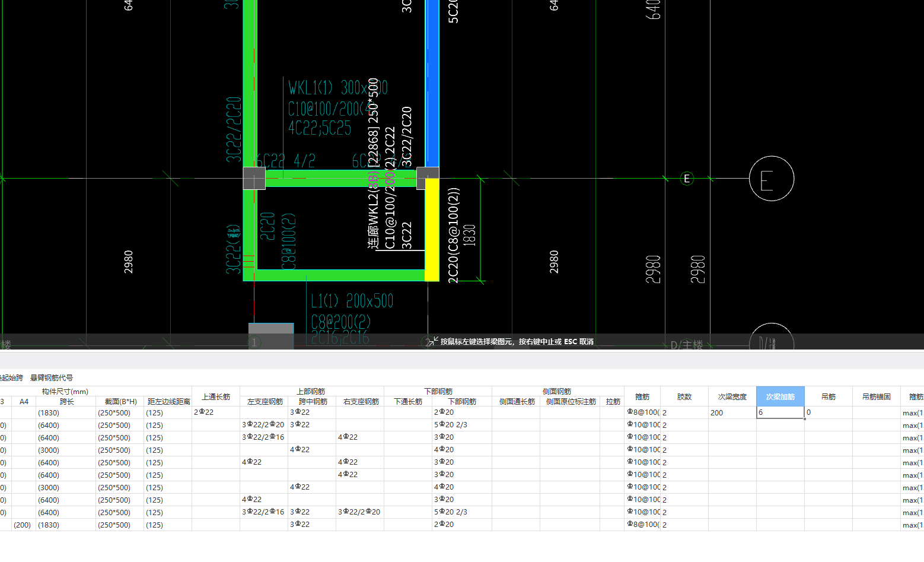Click the 上通长筋 column header
Image resolution: width=924 pixels, height=562 pixels.
tap(216, 396)
